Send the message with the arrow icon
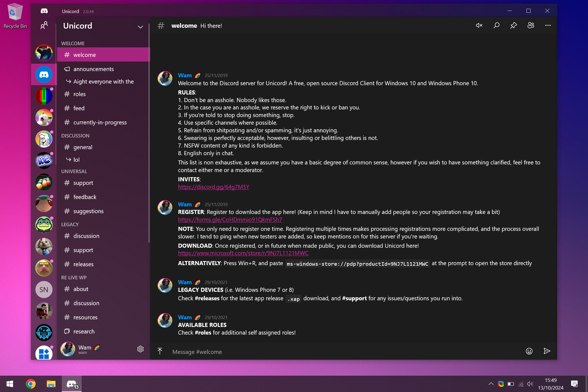 click(x=547, y=351)
